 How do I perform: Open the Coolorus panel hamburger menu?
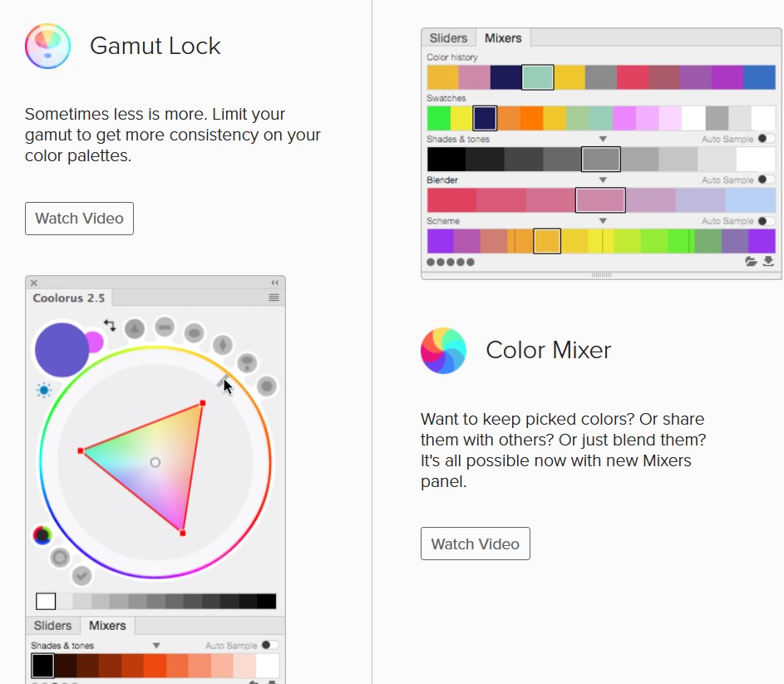pyautogui.click(x=274, y=298)
